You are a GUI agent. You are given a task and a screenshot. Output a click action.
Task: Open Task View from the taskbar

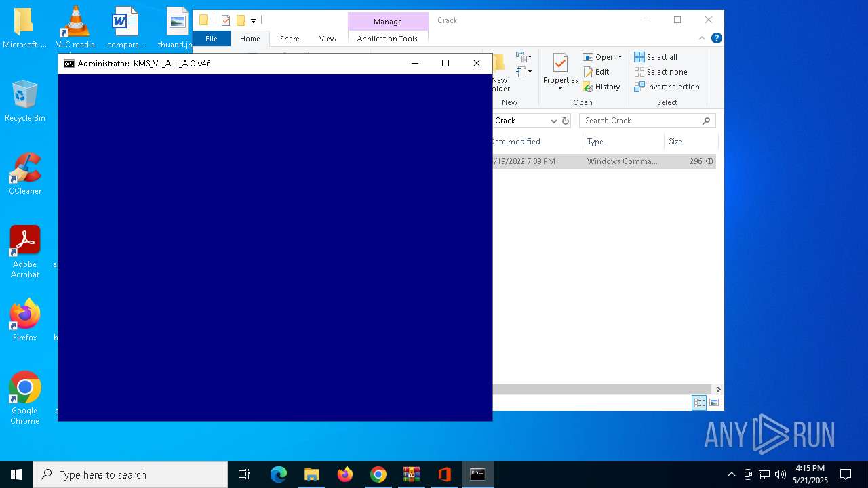click(244, 474)
